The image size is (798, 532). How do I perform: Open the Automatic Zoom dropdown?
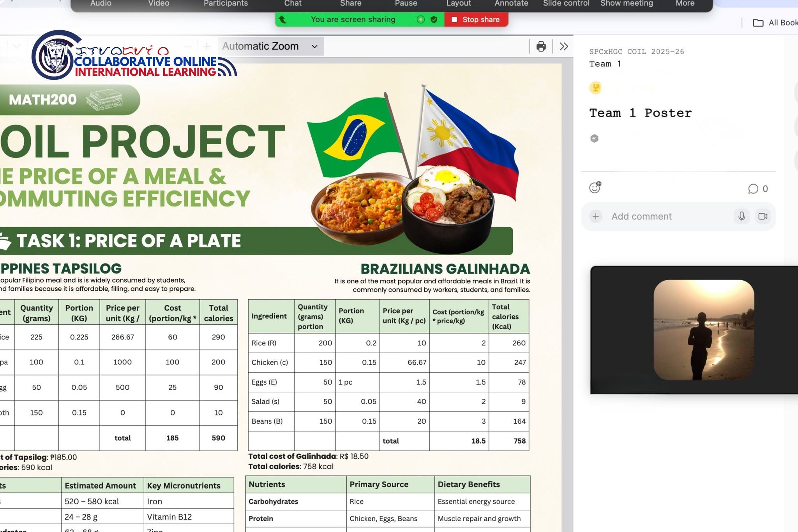270,46
